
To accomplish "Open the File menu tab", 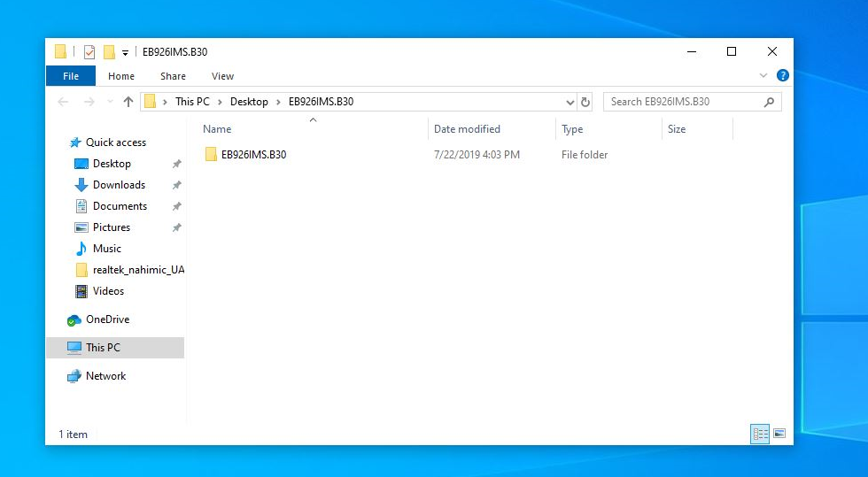I will [x=71, y=77].
